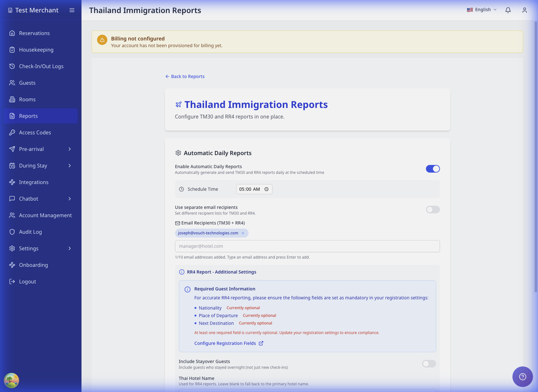Remove the joseph@vouch-technologies.com recipient chip
Viewport: 538px width, 392px height.
pos(243,233)
